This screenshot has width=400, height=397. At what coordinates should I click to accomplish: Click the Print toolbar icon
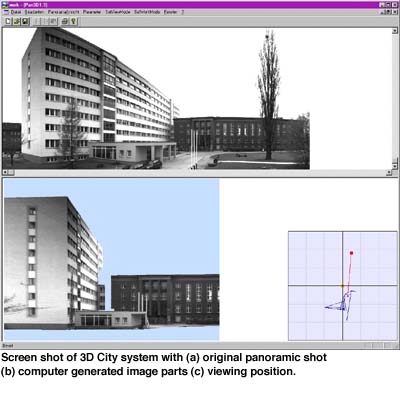click(65, 22)
